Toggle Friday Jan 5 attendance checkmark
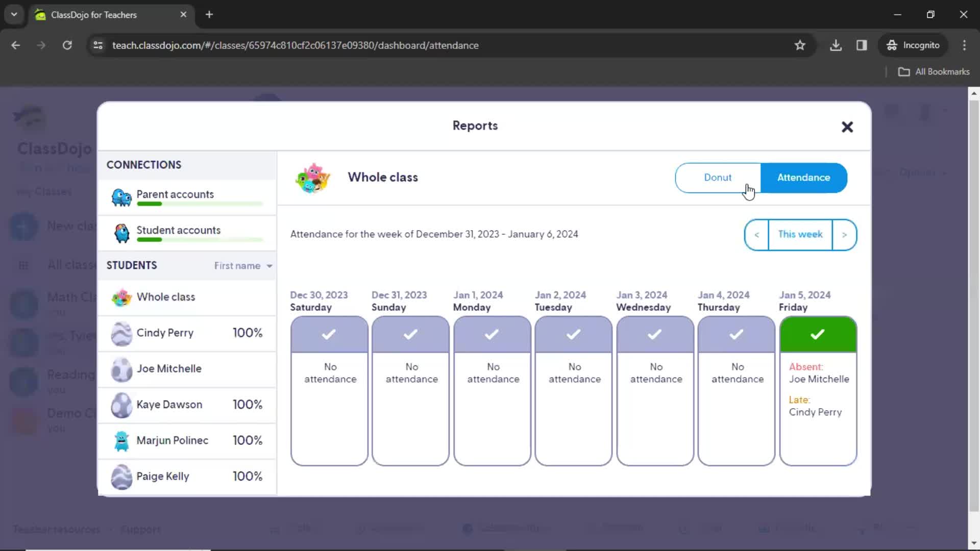This screenshot has height=551, width=980. [x=818, y=334]
